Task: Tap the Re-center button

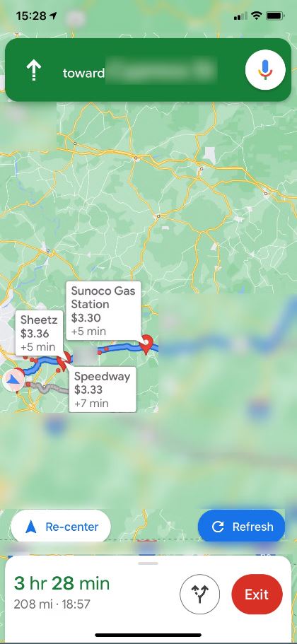Action: click(61, 527)
